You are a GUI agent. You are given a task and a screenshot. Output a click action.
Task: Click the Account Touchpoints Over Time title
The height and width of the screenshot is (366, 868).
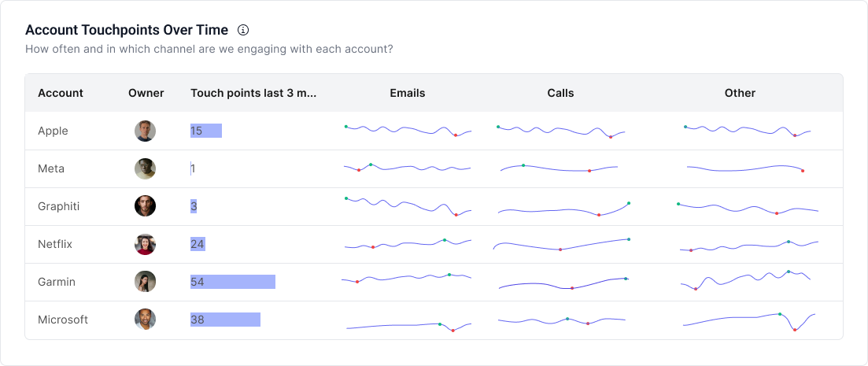pos(127,30)
